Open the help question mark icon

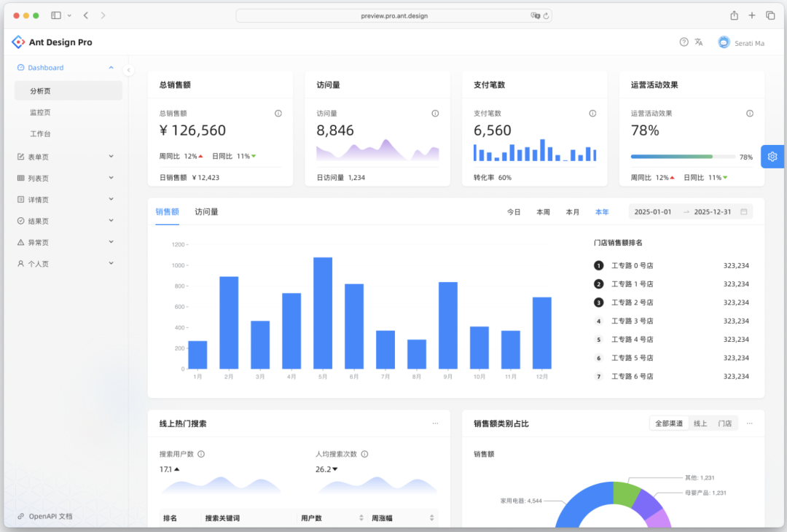684,42
